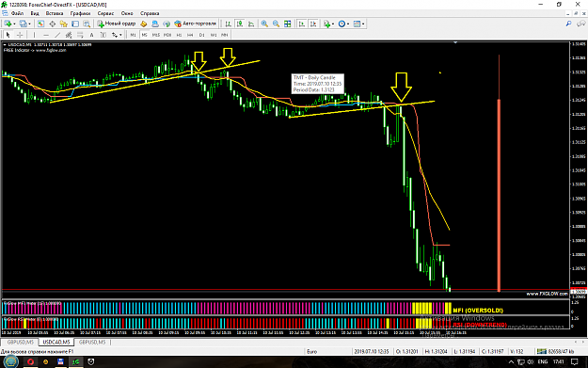The width and height of the screenshot is (588, 368).
Task: Select the Fibonacci retracement tool
Action: pos(80,35)
